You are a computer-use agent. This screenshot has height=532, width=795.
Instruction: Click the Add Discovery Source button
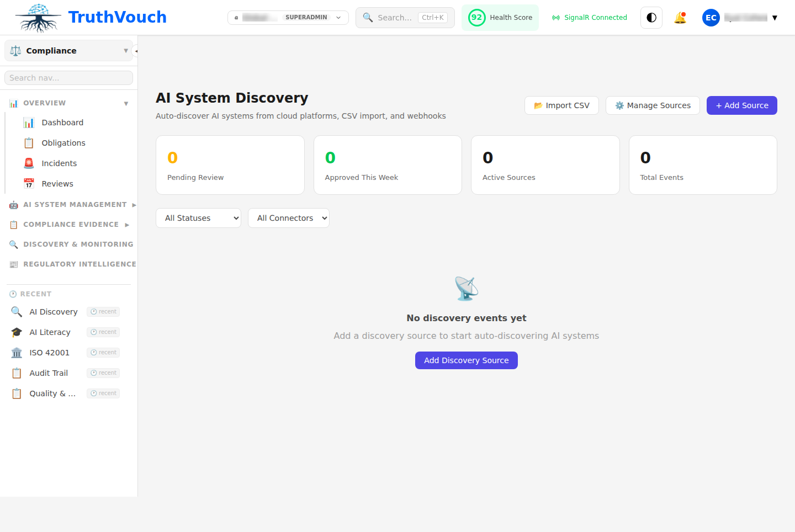466,360
